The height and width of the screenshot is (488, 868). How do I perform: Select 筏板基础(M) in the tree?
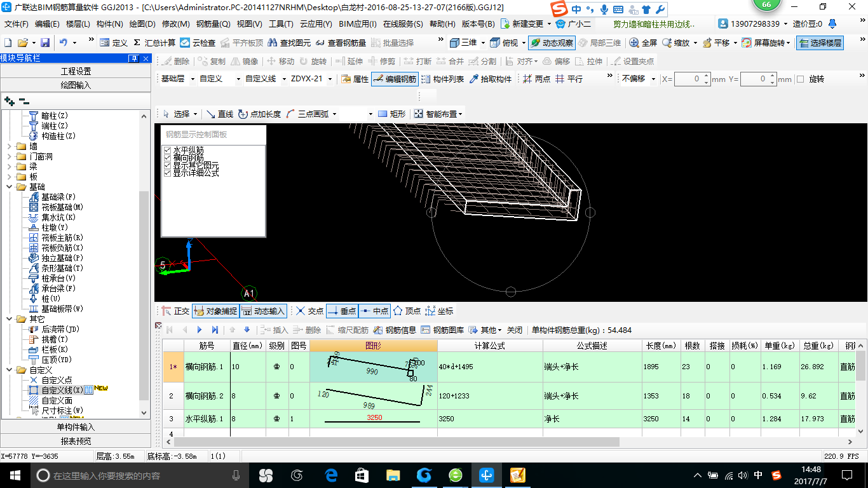click(62, 207)
